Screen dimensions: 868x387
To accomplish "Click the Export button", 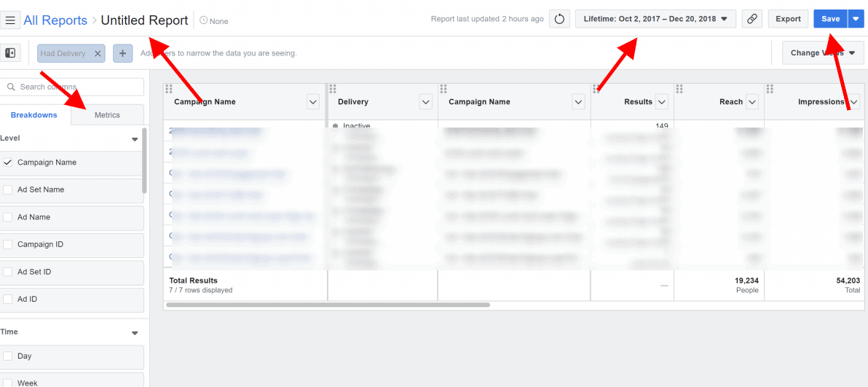I will [x=789, y=19].
